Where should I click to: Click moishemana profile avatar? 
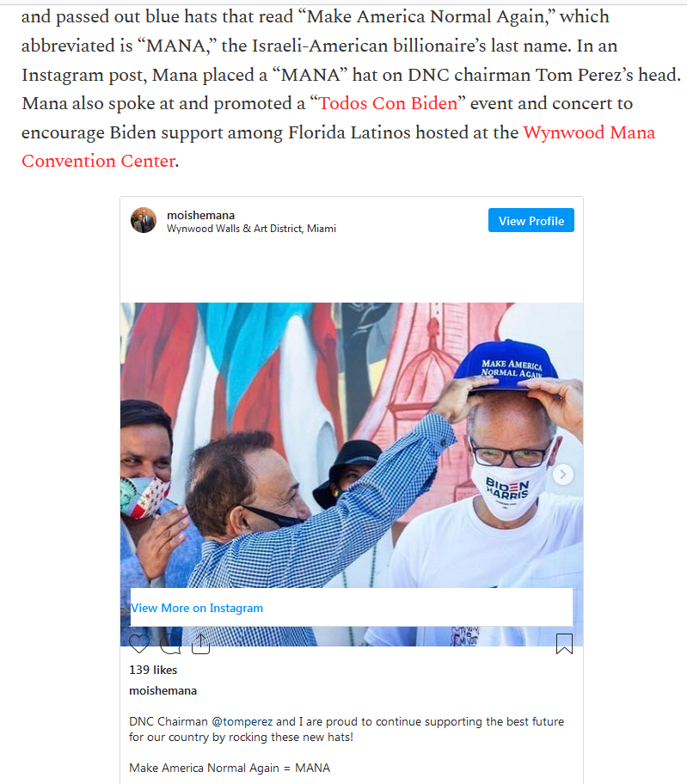tap(144, 220)
